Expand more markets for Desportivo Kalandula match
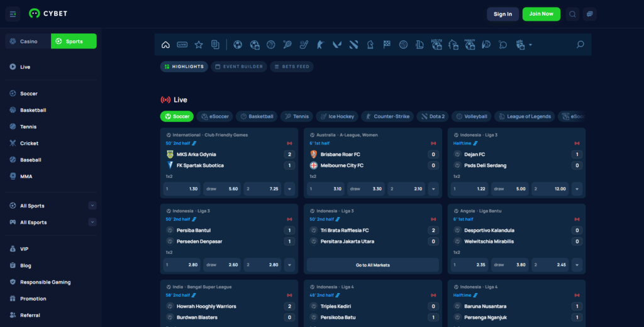 (577, 265)
